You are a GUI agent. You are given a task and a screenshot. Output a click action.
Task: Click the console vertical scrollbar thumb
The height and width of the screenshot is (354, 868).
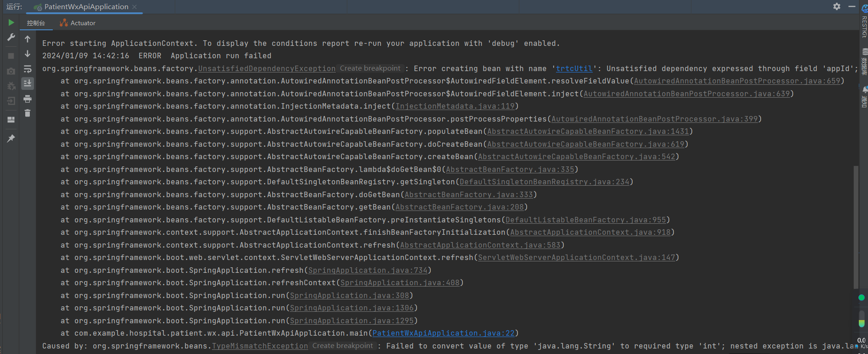(856, 227)
